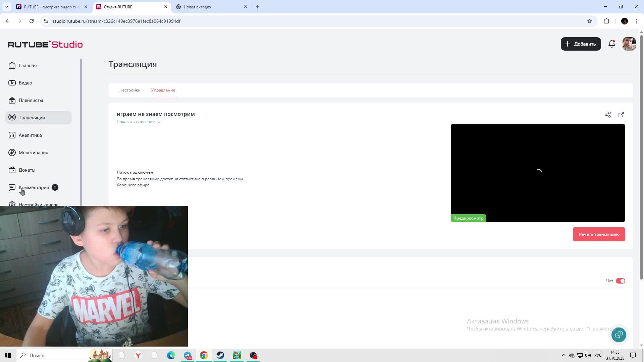The image size is (644, 362).
Task: Open the Аналитика section
Action: [x=30, y=135]
